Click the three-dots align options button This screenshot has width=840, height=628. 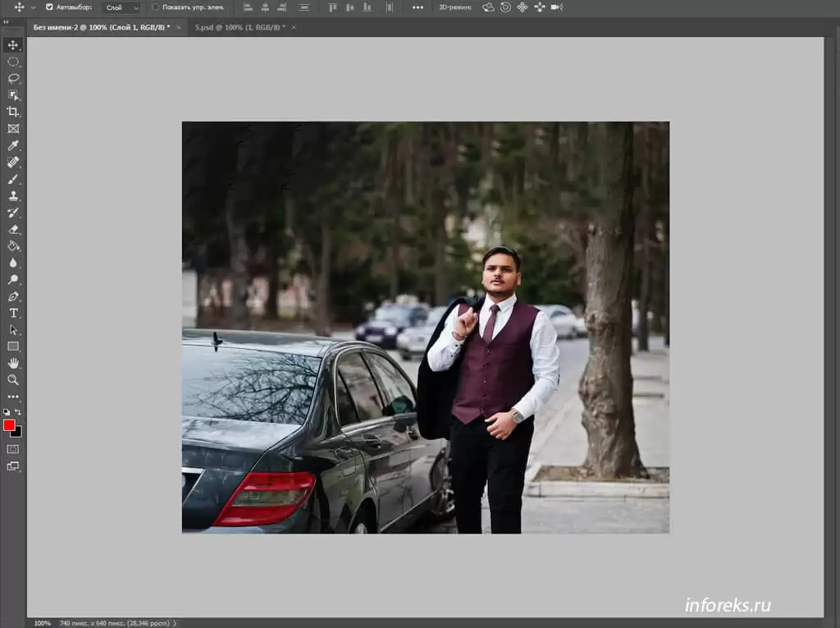coord(418,7)
